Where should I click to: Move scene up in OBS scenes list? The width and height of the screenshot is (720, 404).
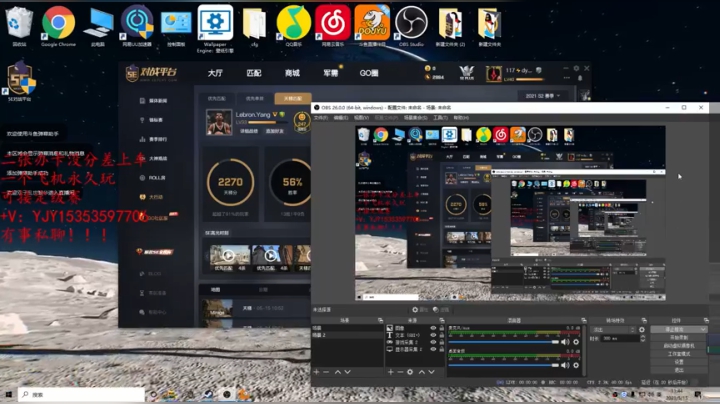click(x=338, y=372)
